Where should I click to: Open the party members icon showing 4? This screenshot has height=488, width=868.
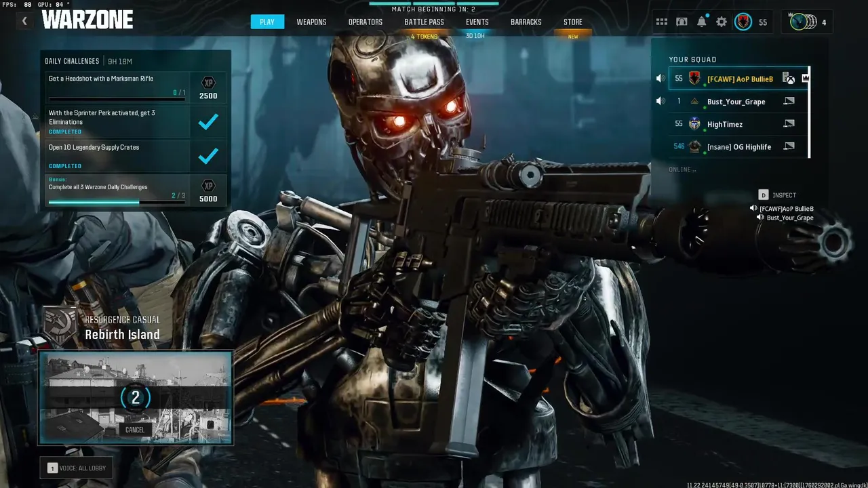[807, 22]
